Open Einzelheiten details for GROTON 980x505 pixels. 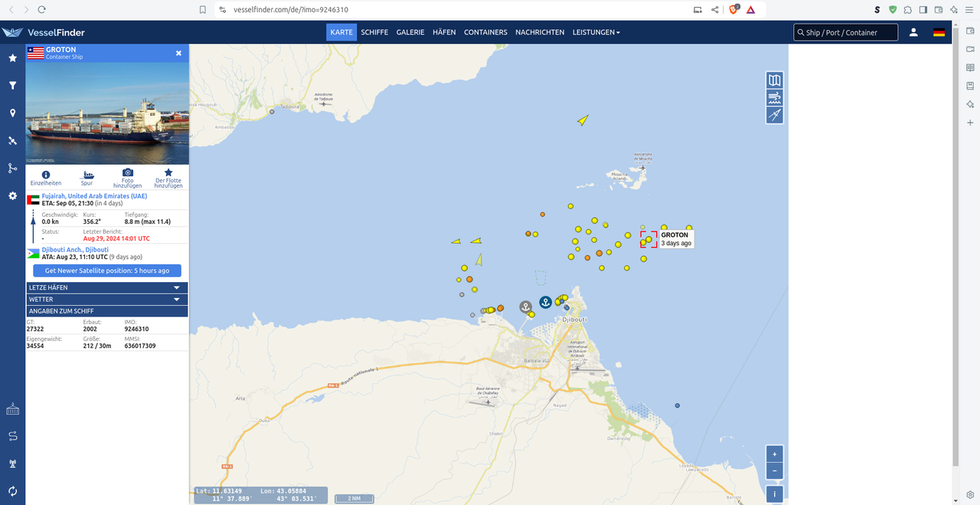pos(46,178)
